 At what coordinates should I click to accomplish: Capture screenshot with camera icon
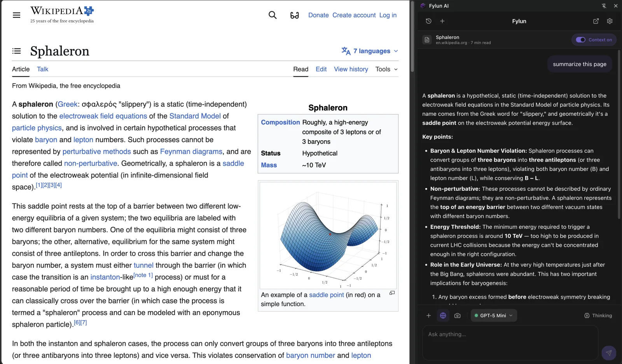tap(457, 315)
